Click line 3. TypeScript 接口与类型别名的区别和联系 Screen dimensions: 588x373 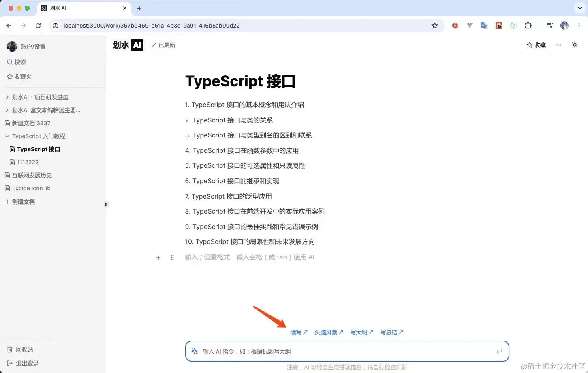tap(248, 135)
